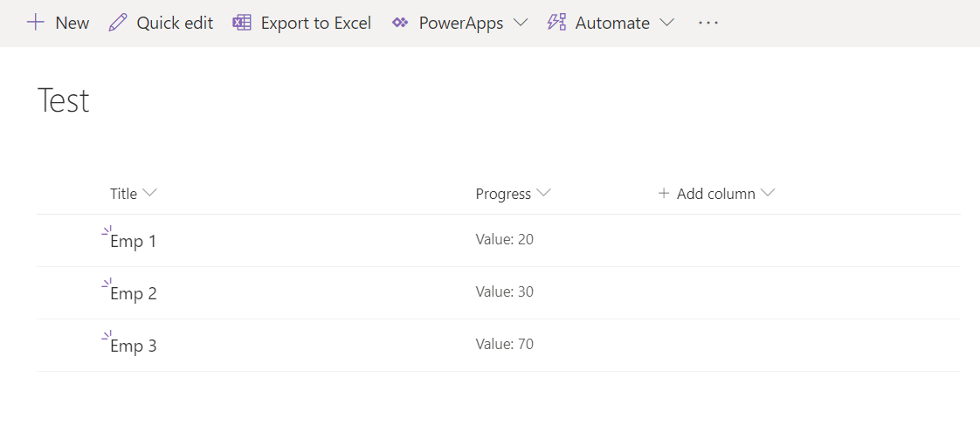Click the Export to Excel label

click(x=316, y=23)
